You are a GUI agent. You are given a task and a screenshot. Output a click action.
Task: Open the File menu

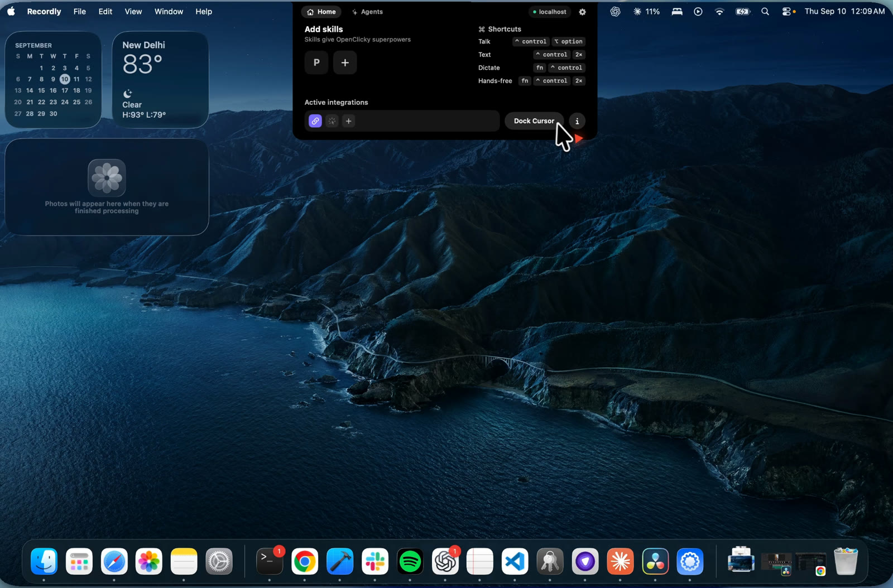point(80,11)
